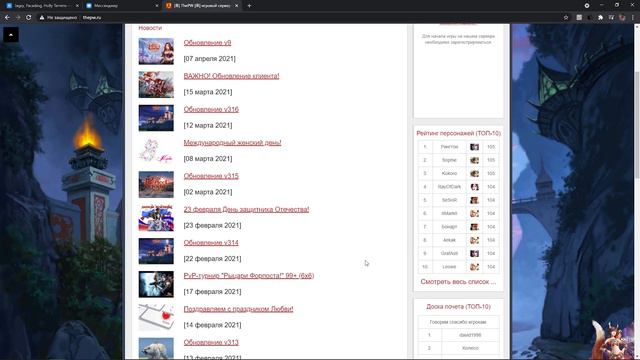Viewport: 640px width, 360px height.
Task: Open the Chrome three-dot menu
Action: [x=633, y=18]
